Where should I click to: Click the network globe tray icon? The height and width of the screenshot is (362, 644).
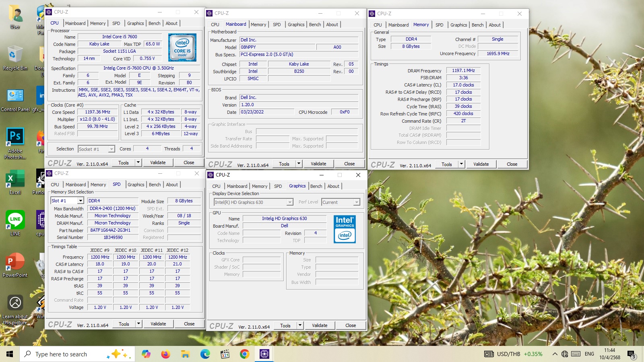click(x=565, y=354)
